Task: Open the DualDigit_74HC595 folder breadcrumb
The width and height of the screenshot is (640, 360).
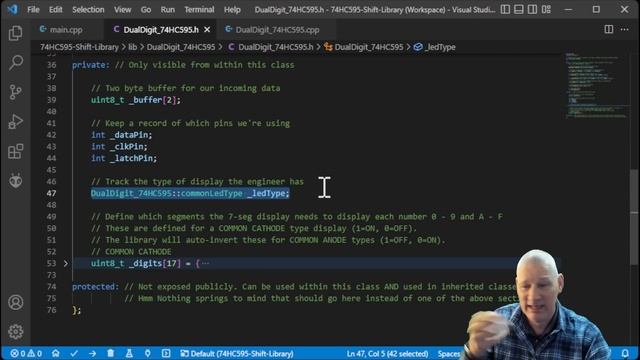Action: (x=181, y=47)
